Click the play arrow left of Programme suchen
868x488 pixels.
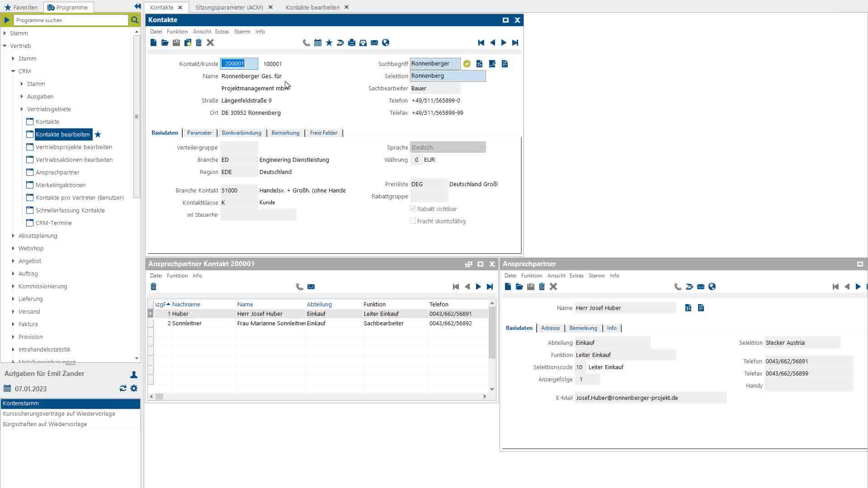pos(7,20)
